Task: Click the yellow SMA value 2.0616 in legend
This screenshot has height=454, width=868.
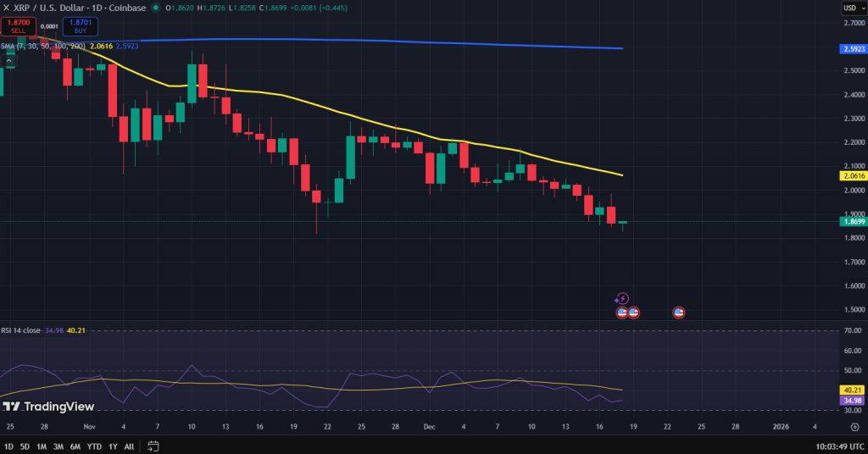Action: coord(102,46)
